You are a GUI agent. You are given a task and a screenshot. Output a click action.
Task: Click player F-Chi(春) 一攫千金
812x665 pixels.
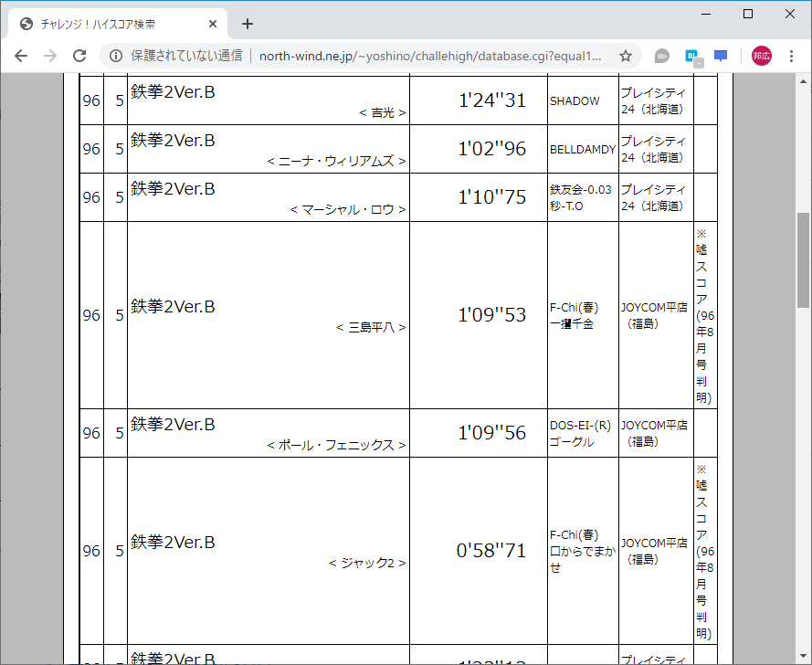tap(574, 315)
